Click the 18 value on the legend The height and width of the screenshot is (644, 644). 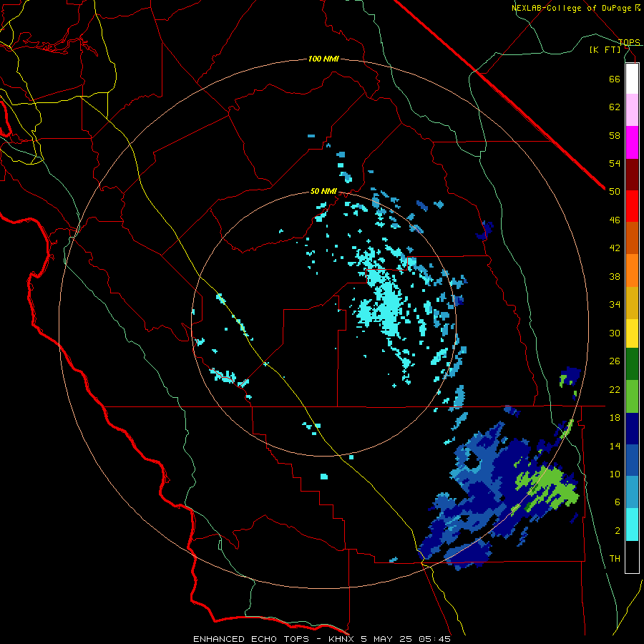coord(615,418)
